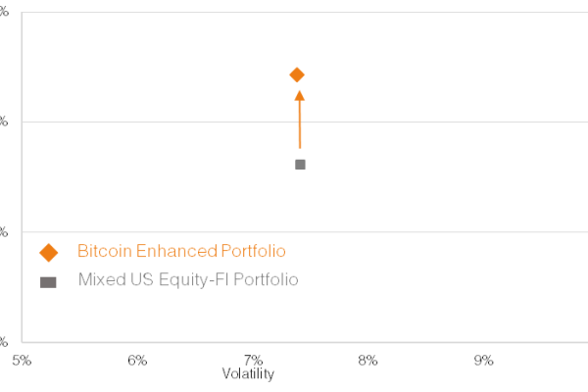Click the gray square legend marker
This screenshot has height=392, width=588.
pos(48,281)
